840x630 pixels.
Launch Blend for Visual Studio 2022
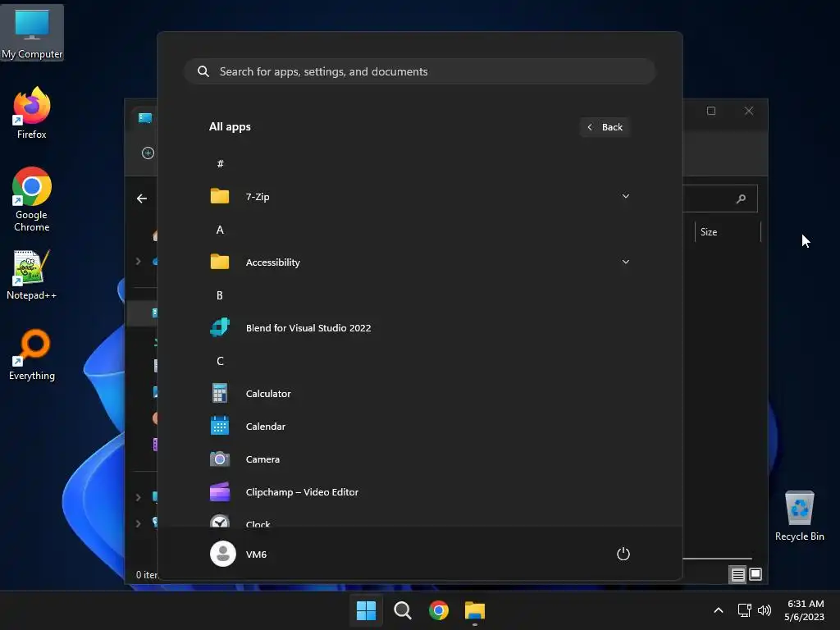pos(220,327)
